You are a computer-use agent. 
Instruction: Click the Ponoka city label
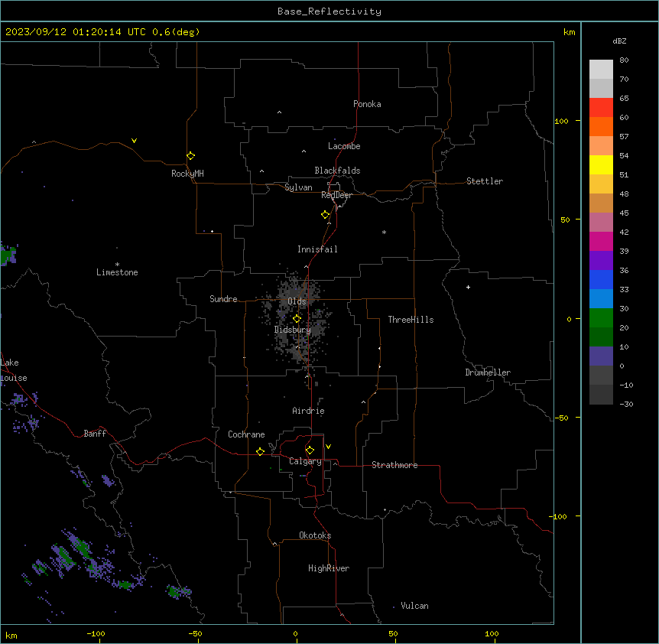(x=367, y=104)
